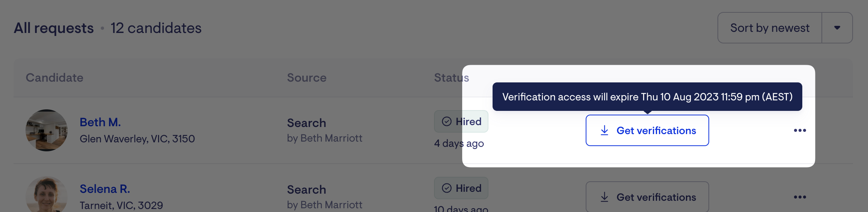
Task: Click the All requests heading
Action: pos(54,28)
